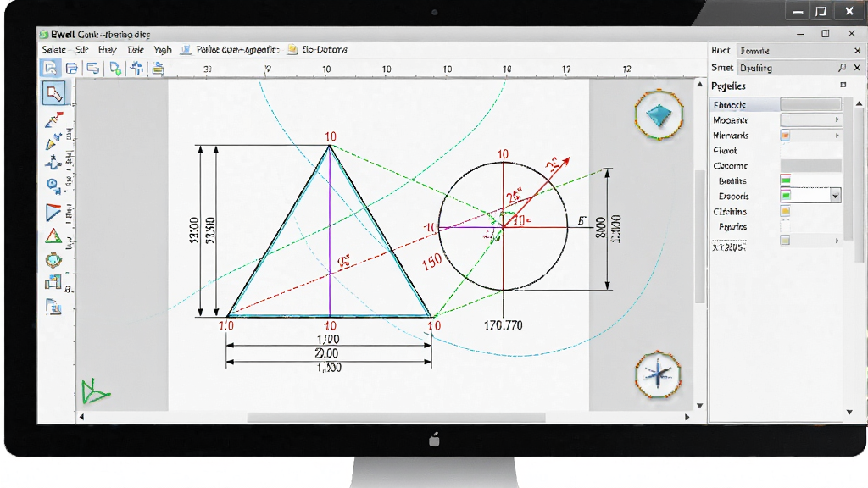Click the ruler mark labeled 38

pyautogui.click(x=208, y=69)
